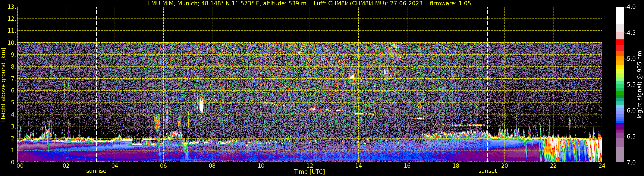Click the dashed white sunset marker line

487,85
